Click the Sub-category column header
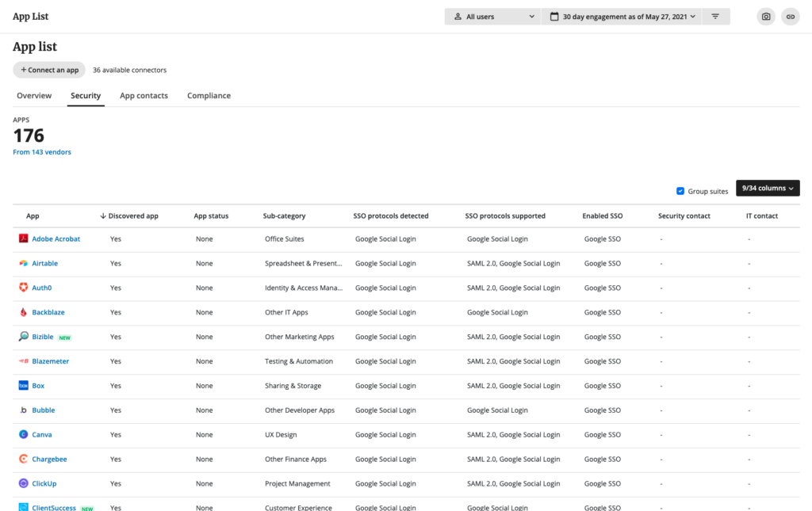Viewport: 812px width, 511px height. 285,216
